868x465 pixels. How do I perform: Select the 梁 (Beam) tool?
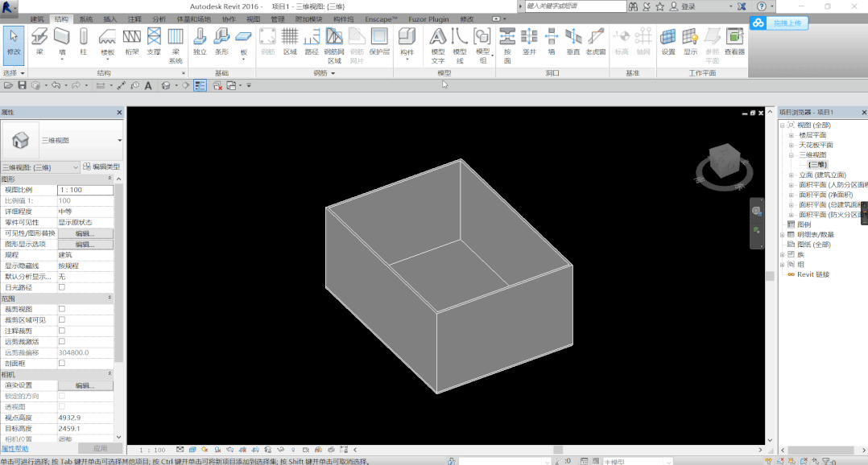pyautogui.click(x=39, y=42)
